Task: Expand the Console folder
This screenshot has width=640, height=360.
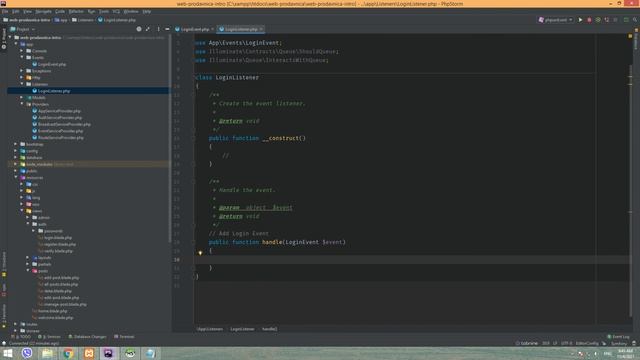Action: pos(22,51)
